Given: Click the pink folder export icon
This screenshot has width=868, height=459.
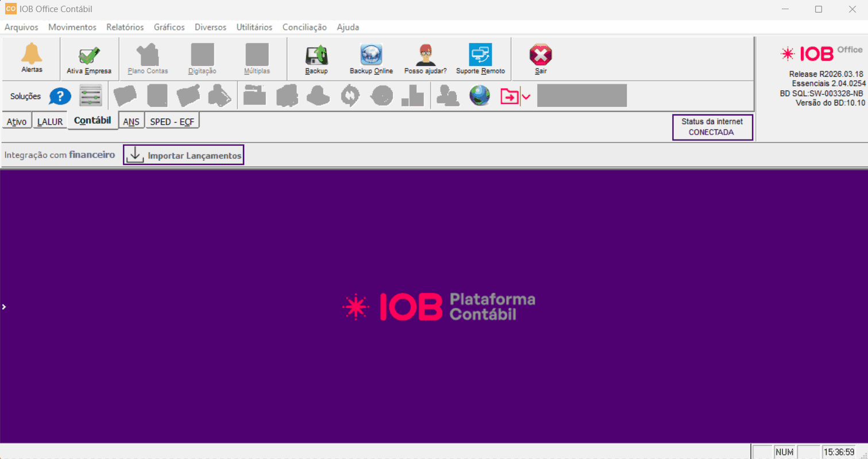Looking at the screenshot, I should 509,97.
